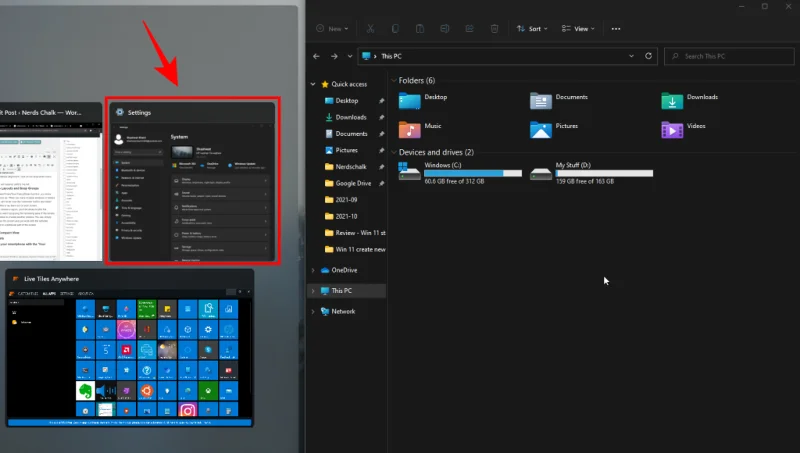Click '60.6 GB free of 312 GB' text
The width and height of the screenshot is (800, 453).
[x=454, y=181]
